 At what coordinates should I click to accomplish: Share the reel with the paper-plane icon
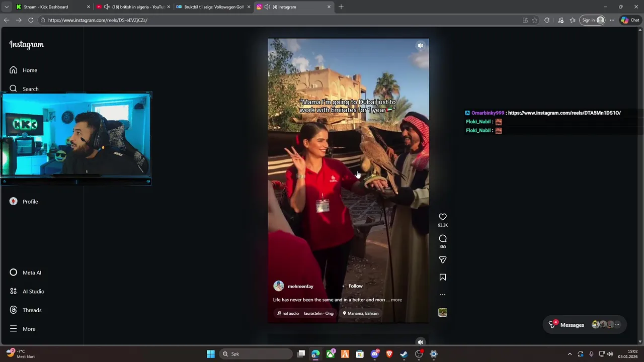coord(443,260)
